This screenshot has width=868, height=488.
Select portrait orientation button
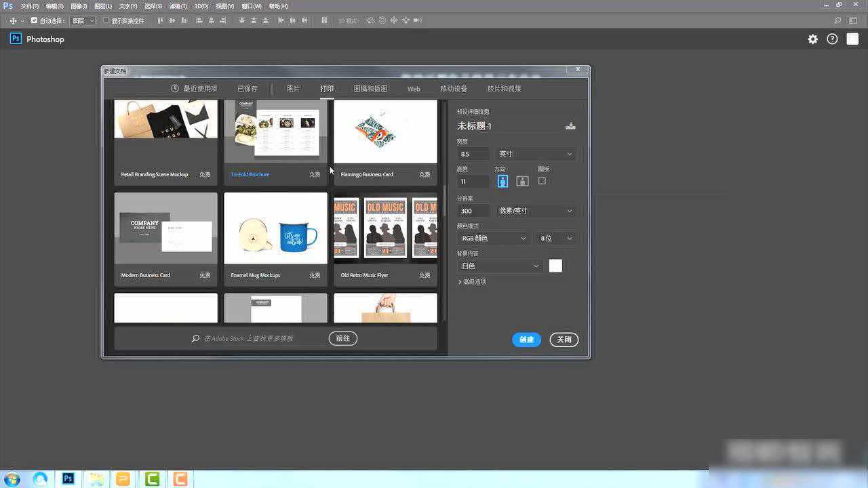(x=502, y=181)
